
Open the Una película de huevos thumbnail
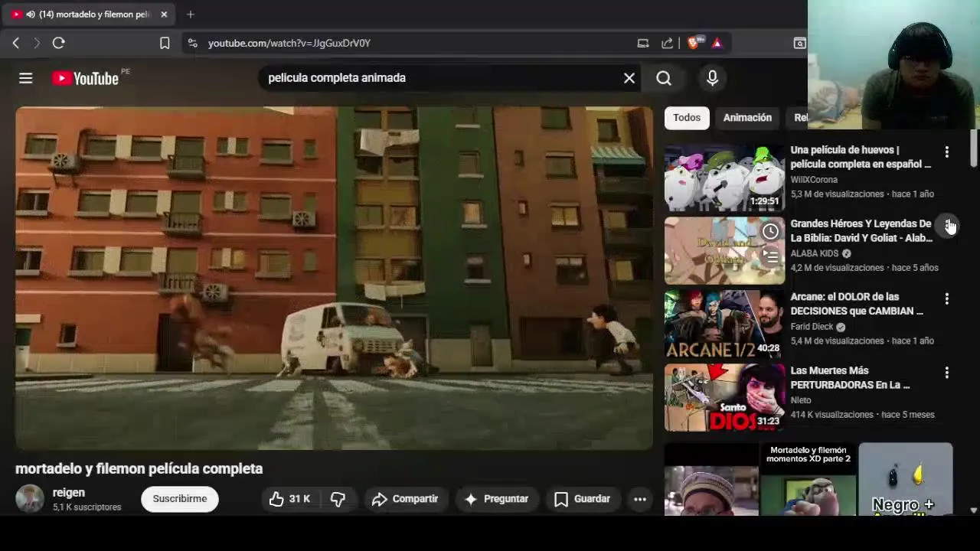[724, 177]
